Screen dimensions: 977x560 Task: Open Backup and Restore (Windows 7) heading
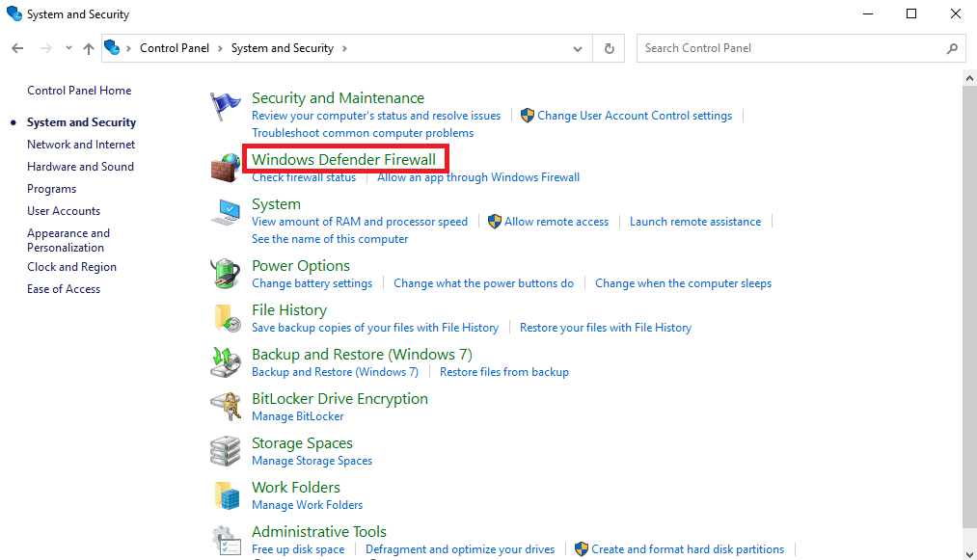362,354
